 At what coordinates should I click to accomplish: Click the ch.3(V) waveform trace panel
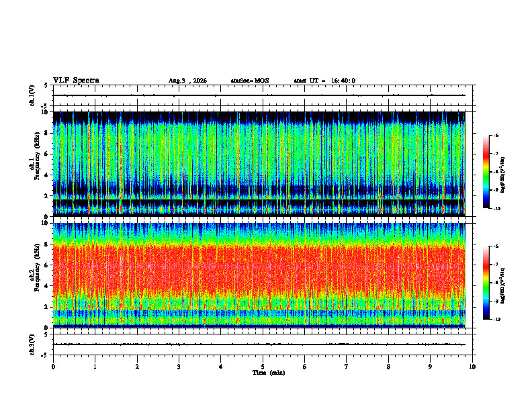pyautogui.click(x=263, y=345)
